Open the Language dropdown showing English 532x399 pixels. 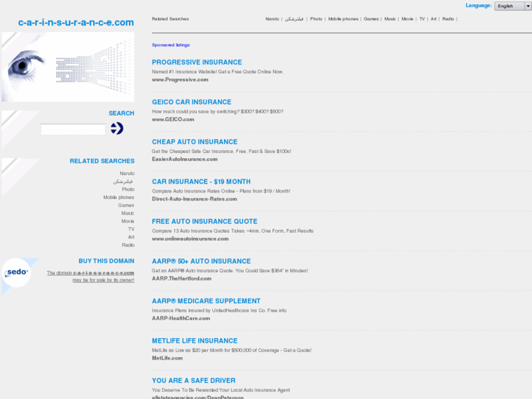513,6
